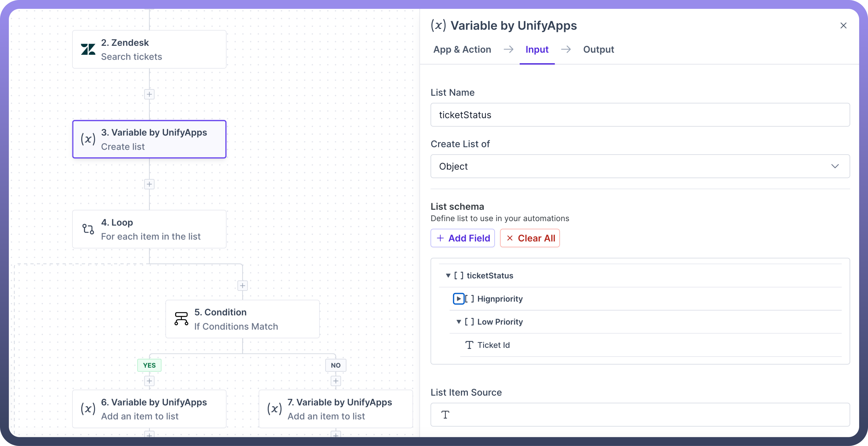The width and height of the screenshot is (868, 446).
Task: Click the Add Field button
Action: [463, 238]
